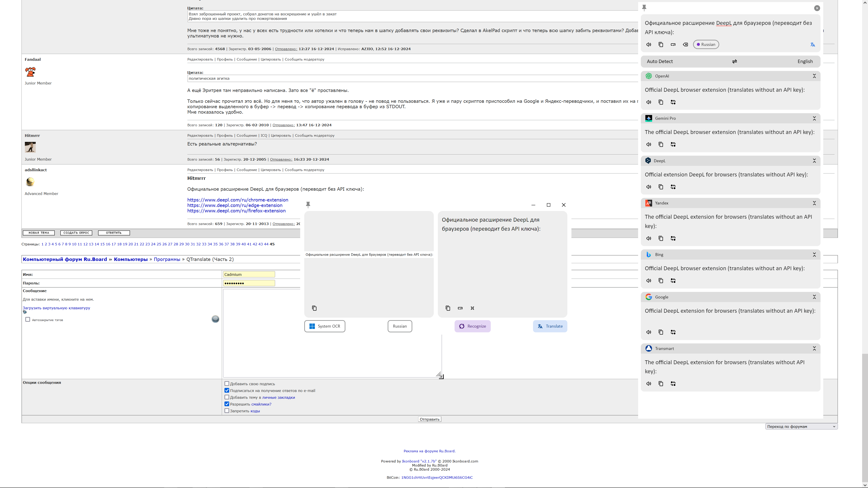Collapse the Bing result card
This screenshot has height=488, width=868.
(814, 255)
